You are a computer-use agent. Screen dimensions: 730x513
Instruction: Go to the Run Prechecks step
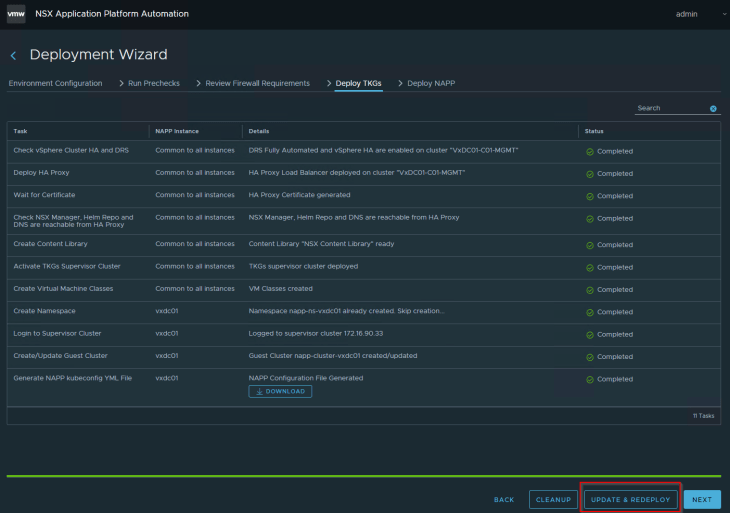(x=154, y=83)
